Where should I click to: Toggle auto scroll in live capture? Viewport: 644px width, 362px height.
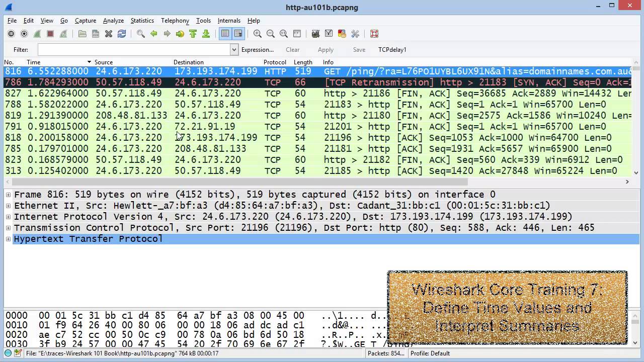click(x=238, y=34)
